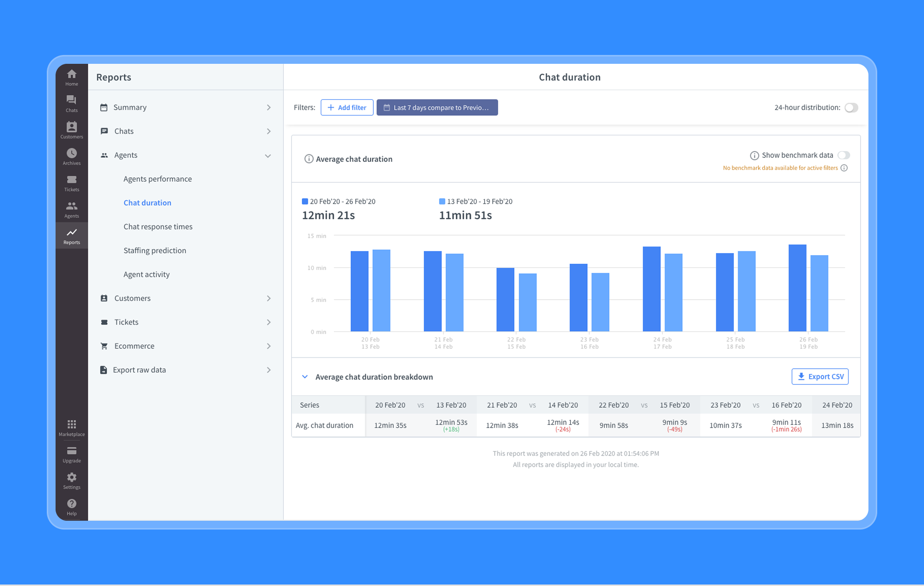Go to Chats in left navigation
This screenshot has width=924, height=586.
click(x=72, y=103)
